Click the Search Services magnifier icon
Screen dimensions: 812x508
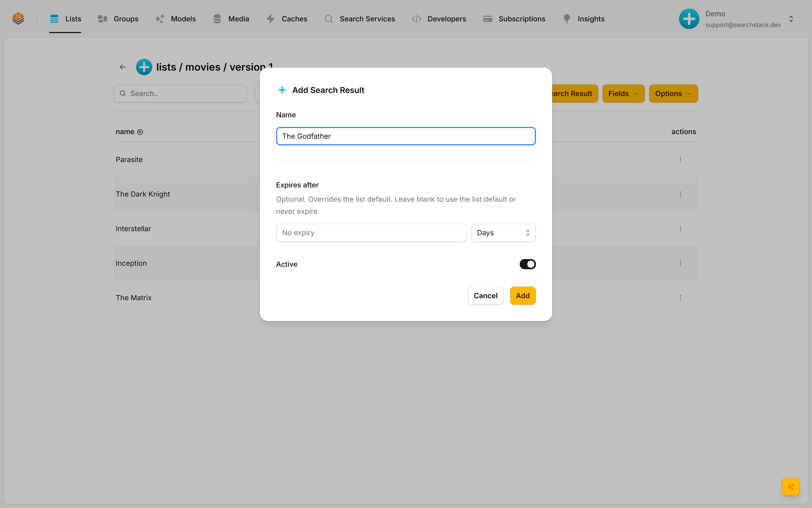click(329, 19)
